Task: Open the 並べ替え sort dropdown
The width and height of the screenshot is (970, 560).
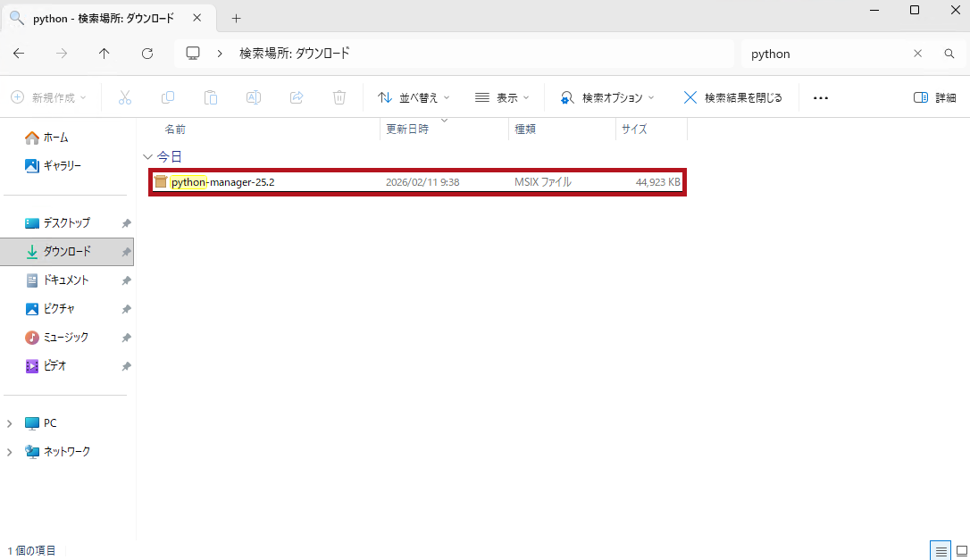Action: point(414,97)
